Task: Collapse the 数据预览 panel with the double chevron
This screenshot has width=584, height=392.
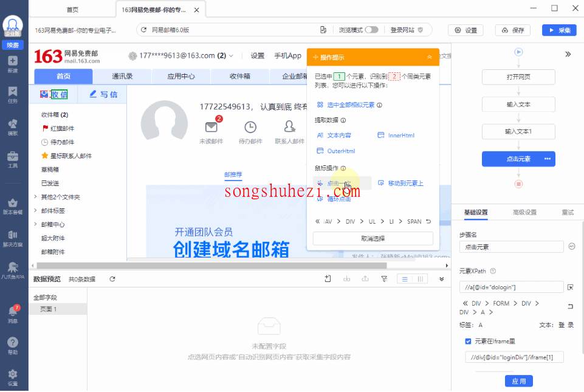Action: pos(441,279)
